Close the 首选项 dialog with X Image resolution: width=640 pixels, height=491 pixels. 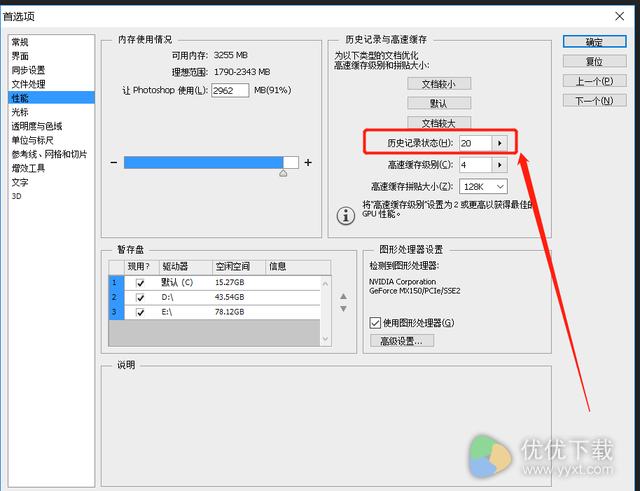[620, 16]
